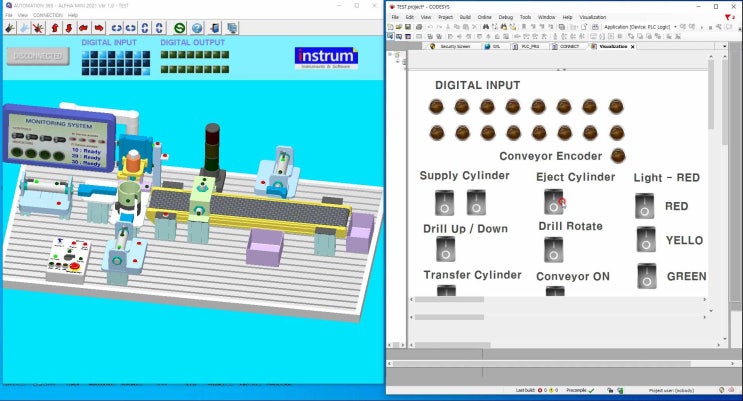Click the exit door icon in Automation toolbar

[215, 28]
